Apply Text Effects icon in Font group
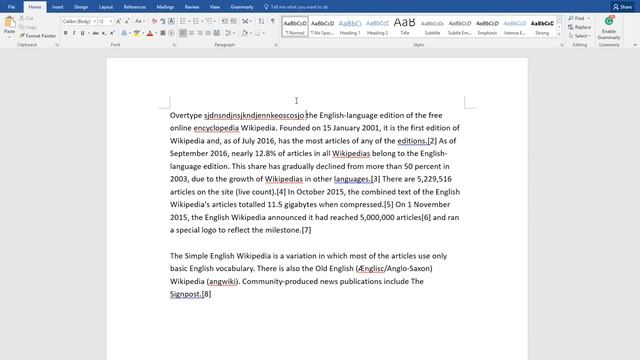 124,33
